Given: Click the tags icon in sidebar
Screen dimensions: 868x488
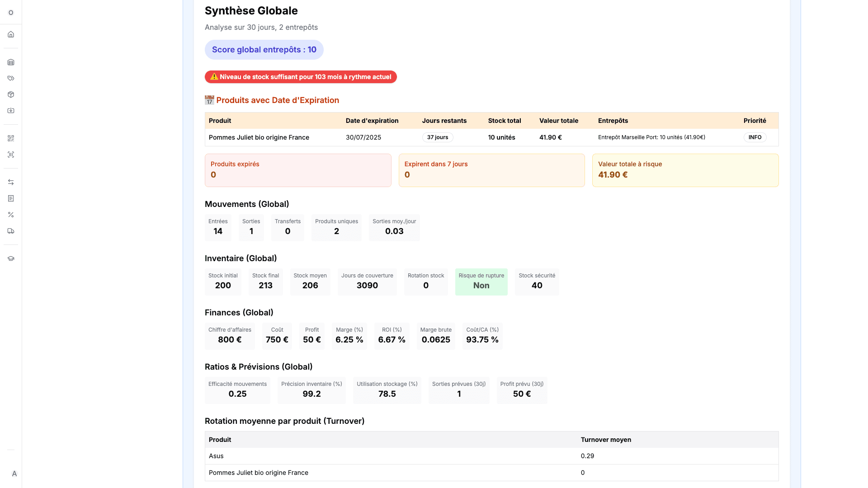Looking at the screenshot, I should click(x=11, y=79).
